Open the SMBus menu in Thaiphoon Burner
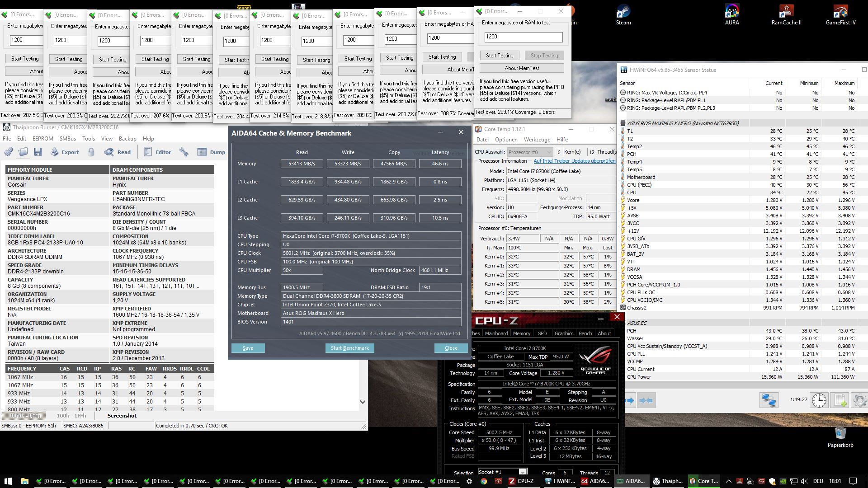Viewport: 868px width, 488px height. [67, 139]
